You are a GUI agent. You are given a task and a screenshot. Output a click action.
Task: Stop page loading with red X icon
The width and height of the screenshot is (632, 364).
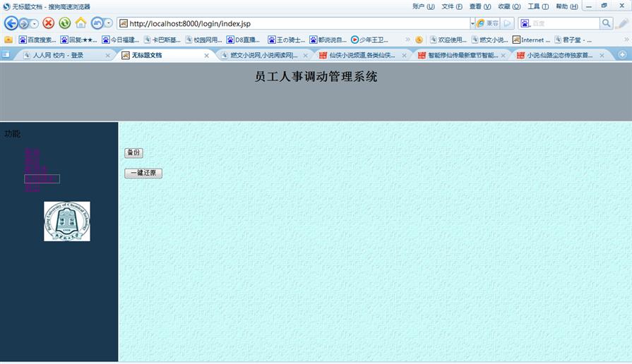(x=48, y=23)
